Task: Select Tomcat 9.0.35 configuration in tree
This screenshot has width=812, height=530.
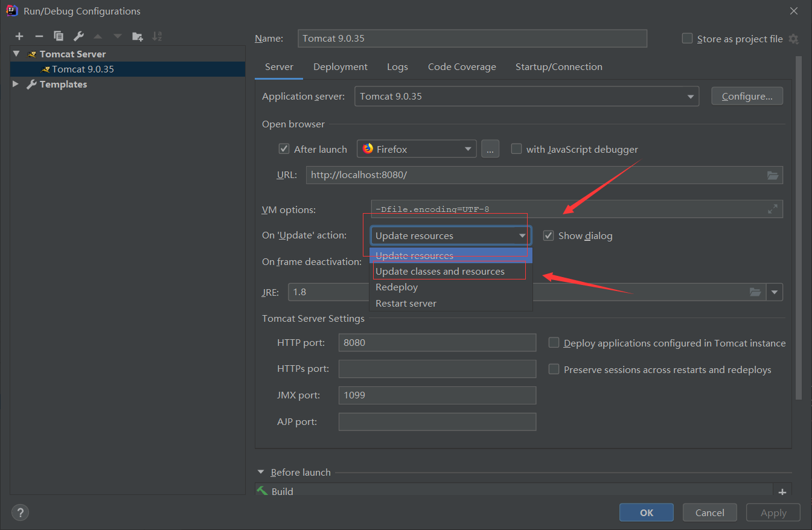Action: tap(128, 69)
